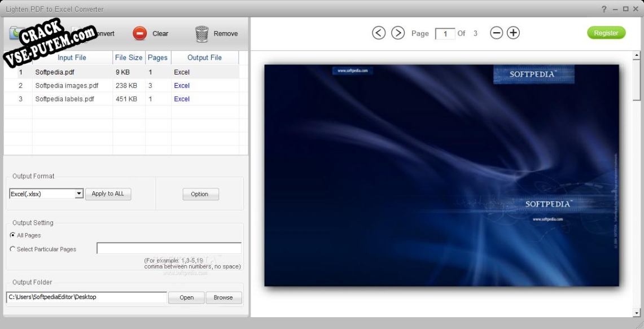This screenshot has width=644, height=329.
Task: Focus the particular pages text field
Action: point(169,248)
